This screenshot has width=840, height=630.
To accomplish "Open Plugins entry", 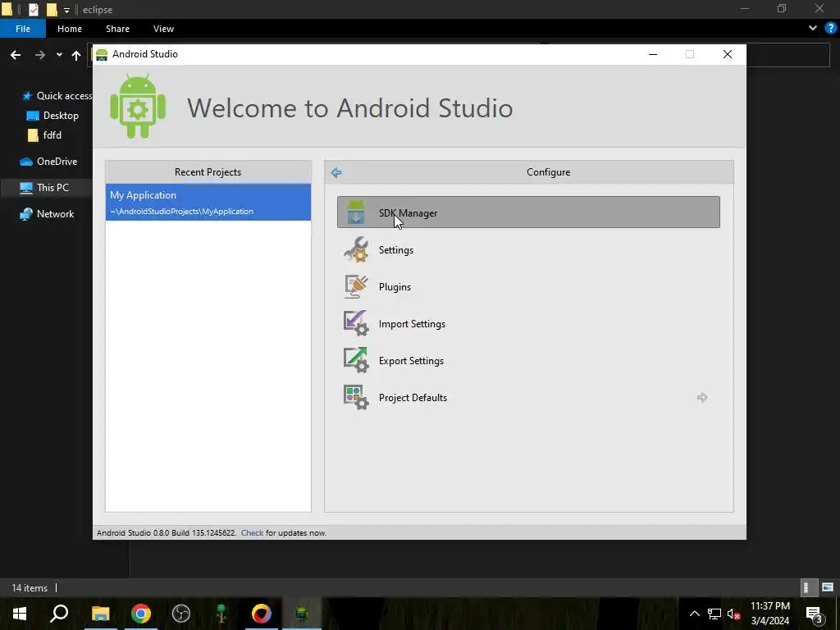I will click(395, 286).
